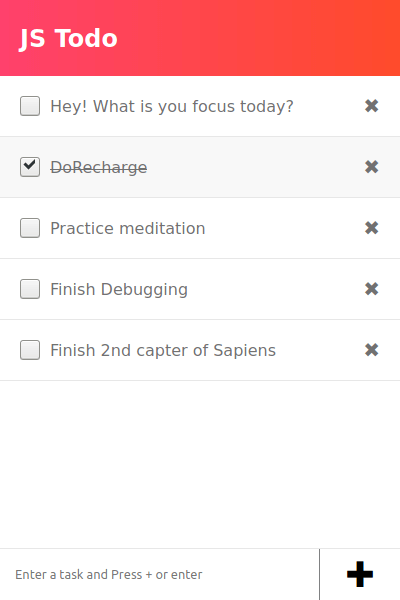Delete the Practice meditation task

point(372,228)
